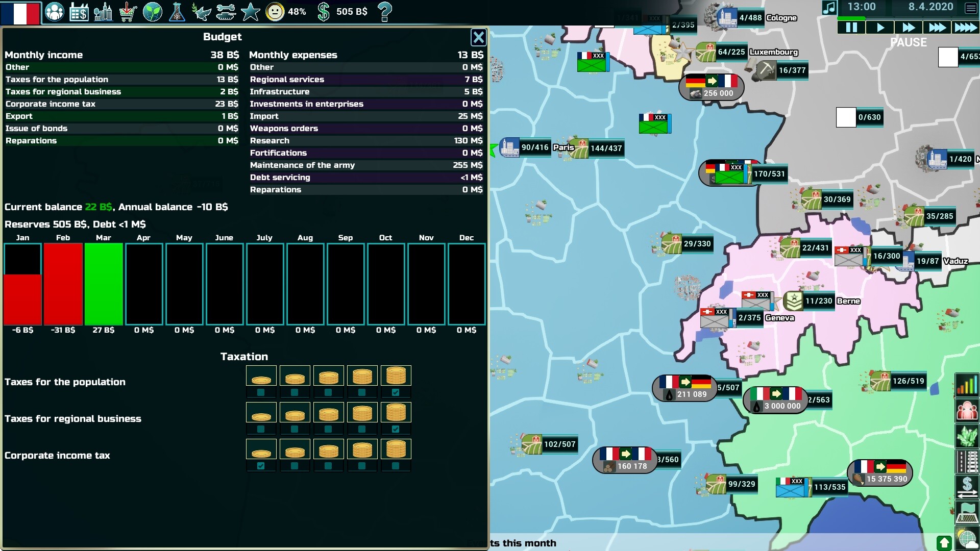The width and height of the screenshot is (980, 551).
Task: Click the French flag country button
Action: click(x=20, y=13)
